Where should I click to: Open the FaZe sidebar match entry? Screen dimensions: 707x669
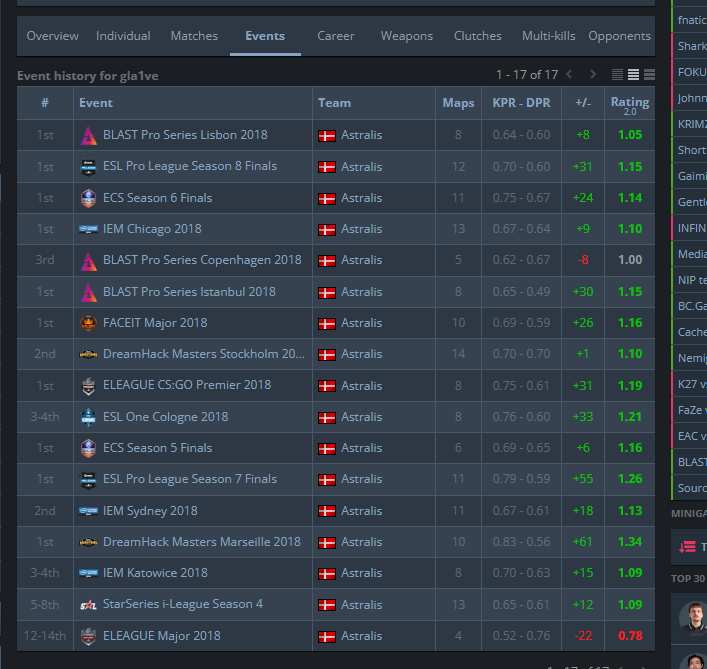689,410
